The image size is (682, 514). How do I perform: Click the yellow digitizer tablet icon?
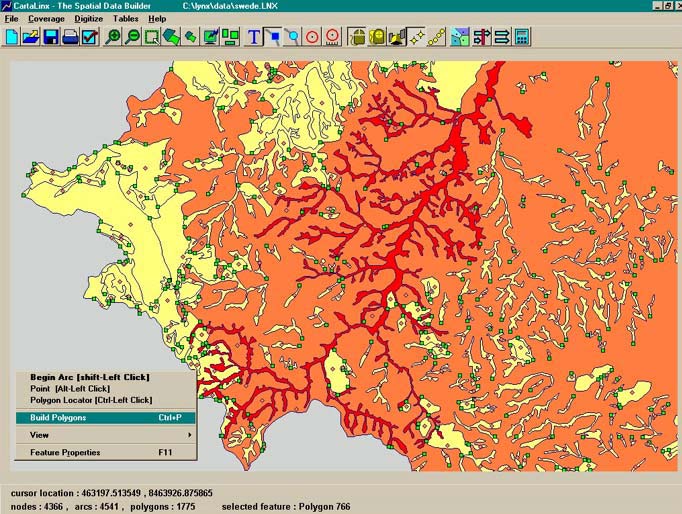377,37
